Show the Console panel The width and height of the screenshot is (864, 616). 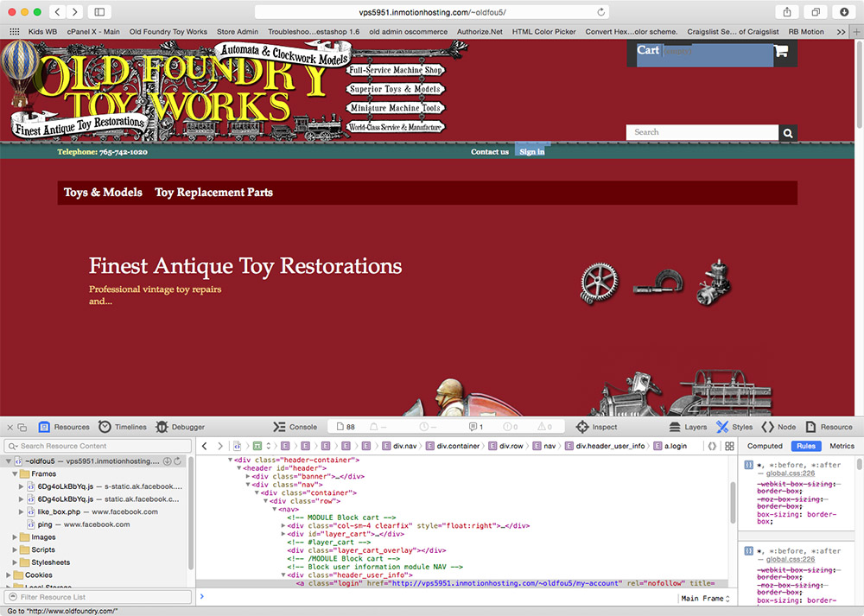point(295,427)
